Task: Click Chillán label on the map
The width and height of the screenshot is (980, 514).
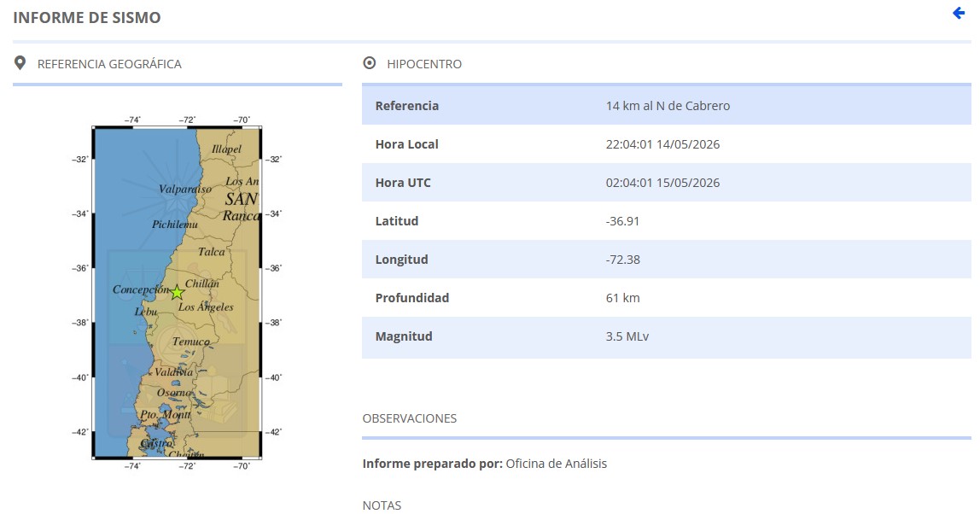Action: pyautogui.click(x=202, y=283)
